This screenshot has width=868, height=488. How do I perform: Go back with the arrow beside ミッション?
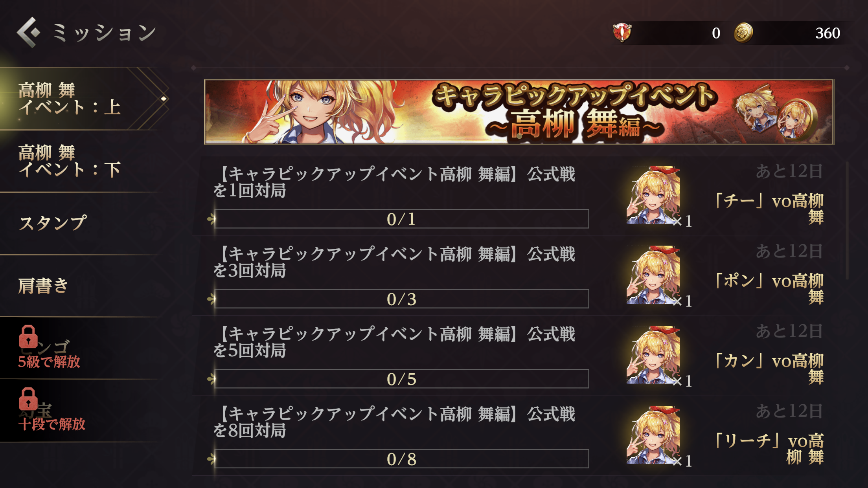pos(28,32)
